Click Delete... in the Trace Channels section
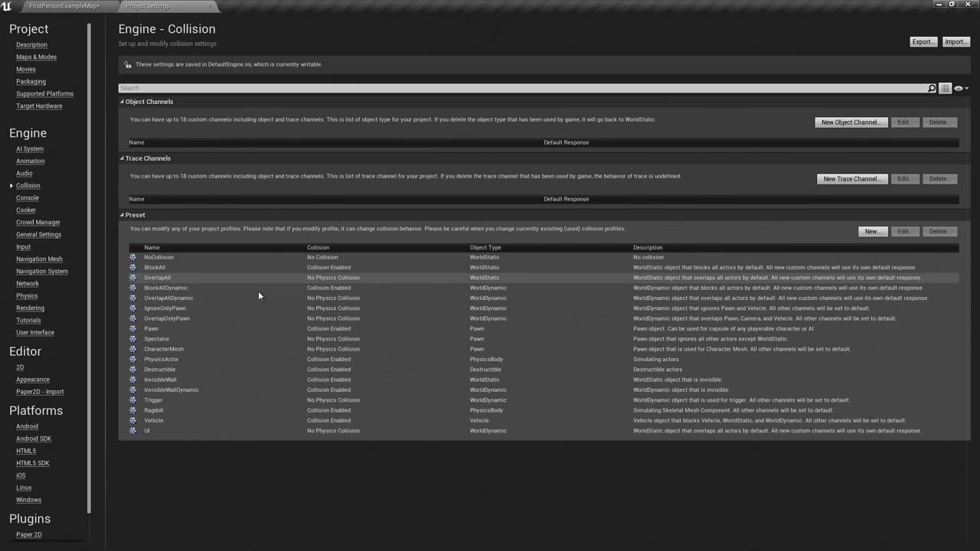 pyautogui.click(x=939, y=179)
